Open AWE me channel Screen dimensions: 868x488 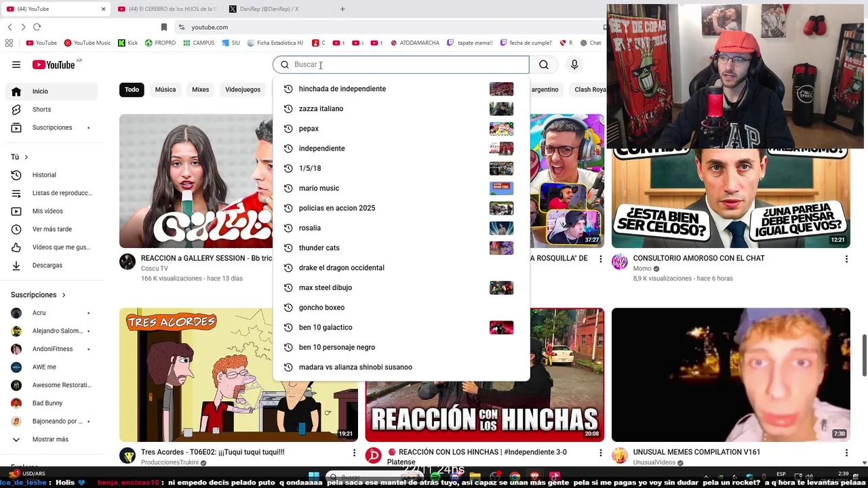(52, 367)
